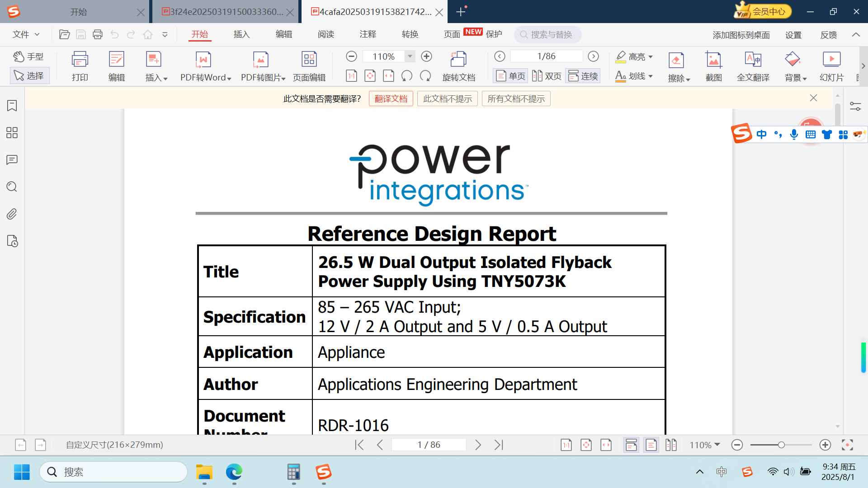
Task: Click the zoom out minus icon in ribbon
Action: (351, 56)
